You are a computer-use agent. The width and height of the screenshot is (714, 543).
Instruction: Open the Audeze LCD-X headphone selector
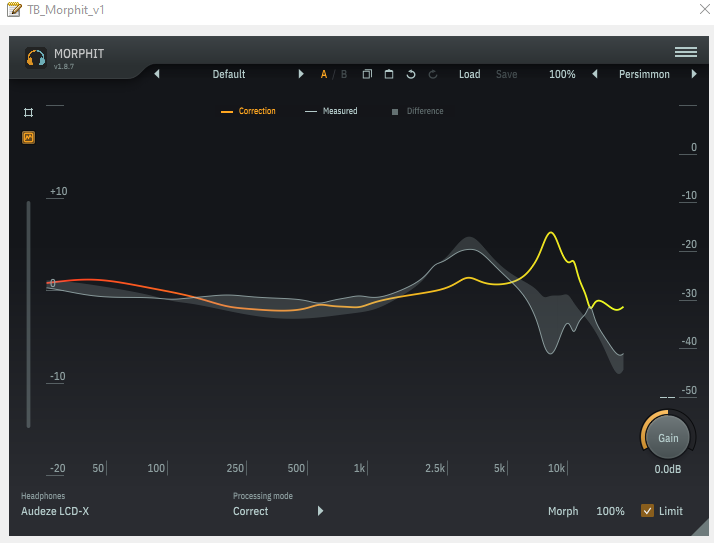[x=55, y=511]
